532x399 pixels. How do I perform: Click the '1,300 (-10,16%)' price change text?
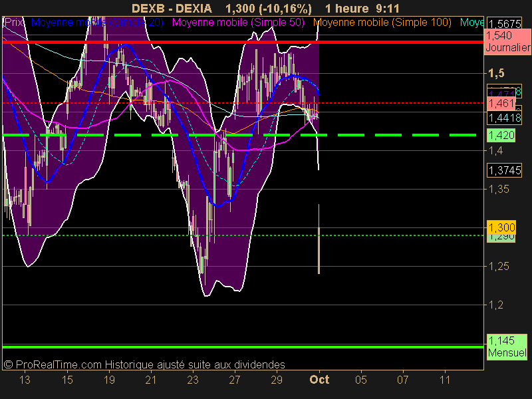tap(269, 8)
